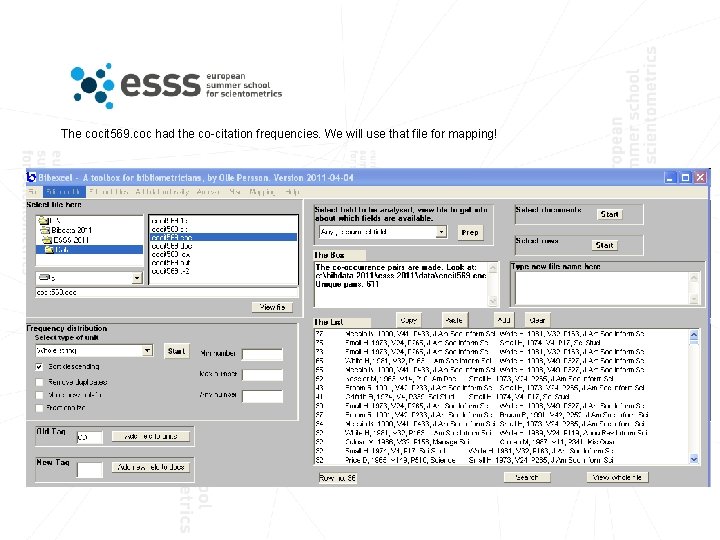Open the Edit doc file menu
720x540 pixels.
point(63,191)
